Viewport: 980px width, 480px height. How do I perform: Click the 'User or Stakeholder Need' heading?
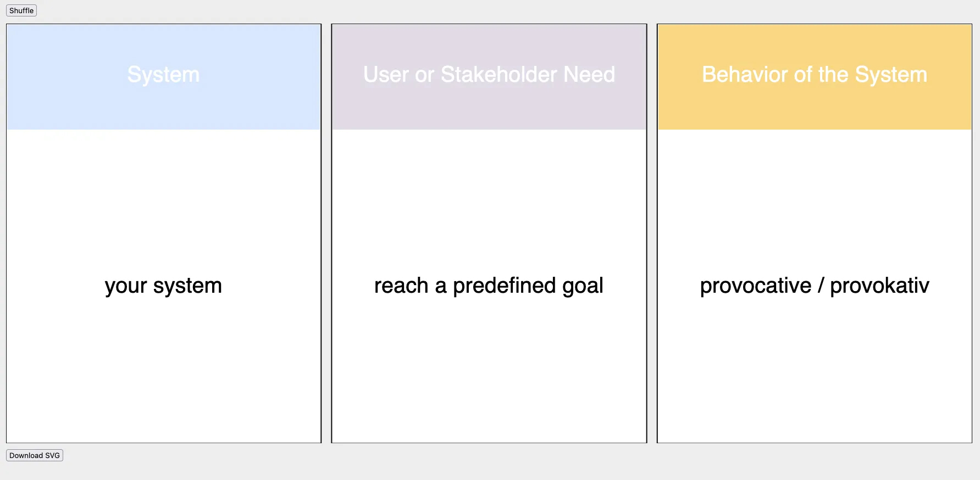[489, 75]
